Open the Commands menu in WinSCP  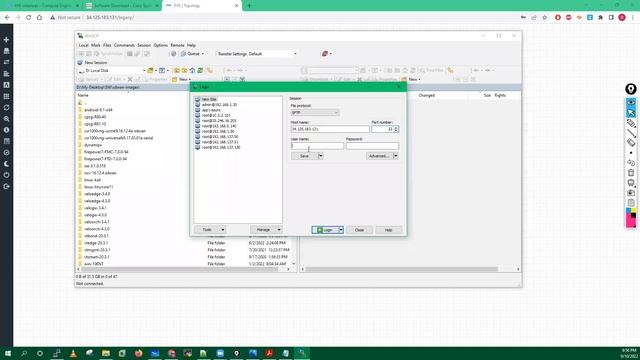[x=124, y=45]
